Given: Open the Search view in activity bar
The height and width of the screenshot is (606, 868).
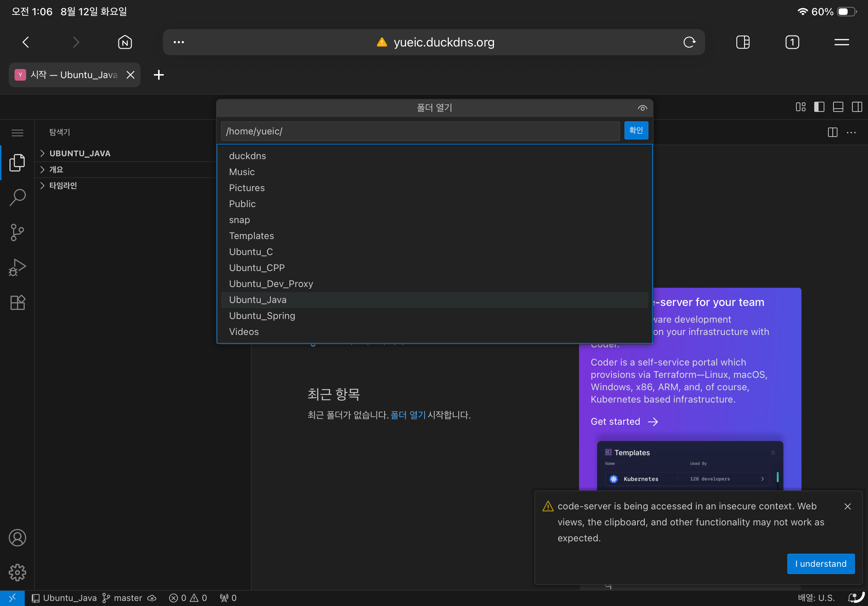Looking at the screenshot, I should tap(17, 197).
